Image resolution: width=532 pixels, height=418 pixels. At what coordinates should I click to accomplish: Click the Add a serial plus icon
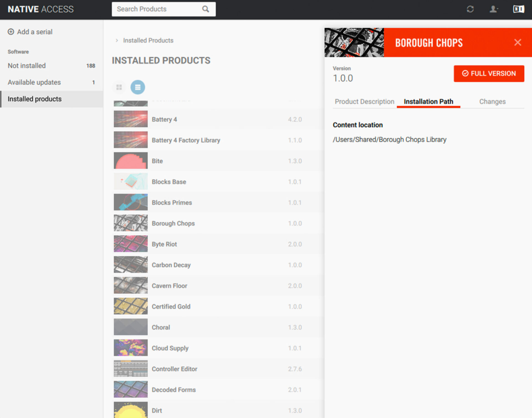point(11,32)
